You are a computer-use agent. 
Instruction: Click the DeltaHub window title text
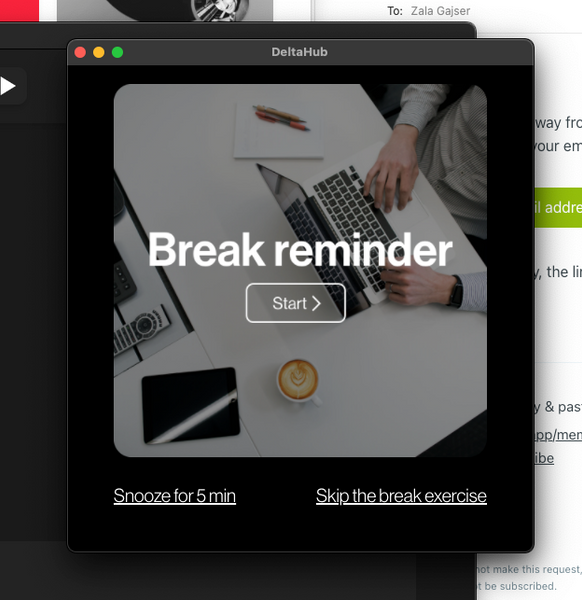(x=299, y=52)
